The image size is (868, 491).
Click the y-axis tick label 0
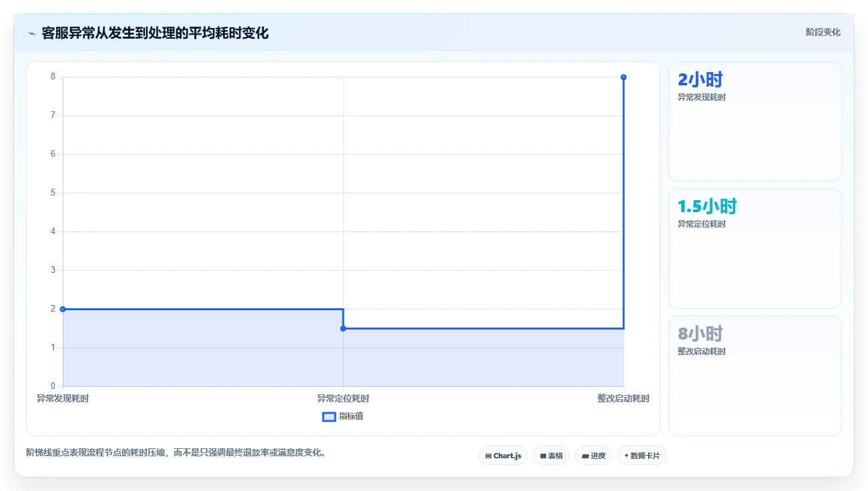(53, 386)
